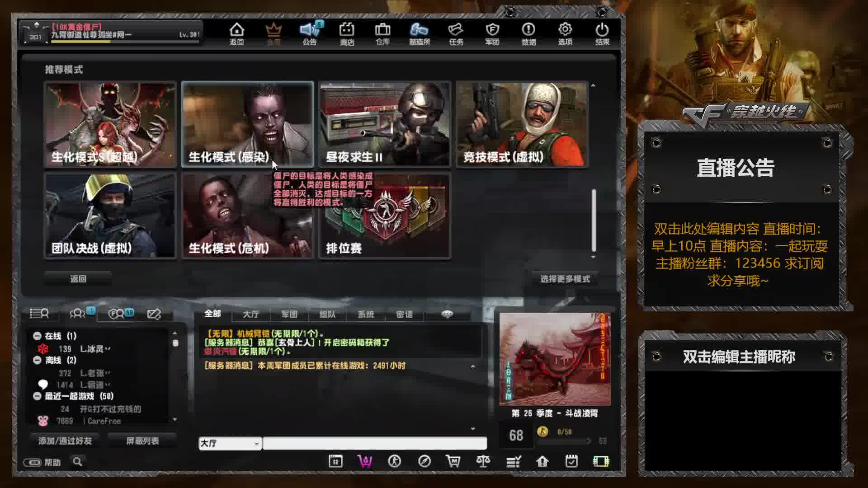Collapse the 在线 (1) friends group

pyautogui.click(x=37, y=336)
